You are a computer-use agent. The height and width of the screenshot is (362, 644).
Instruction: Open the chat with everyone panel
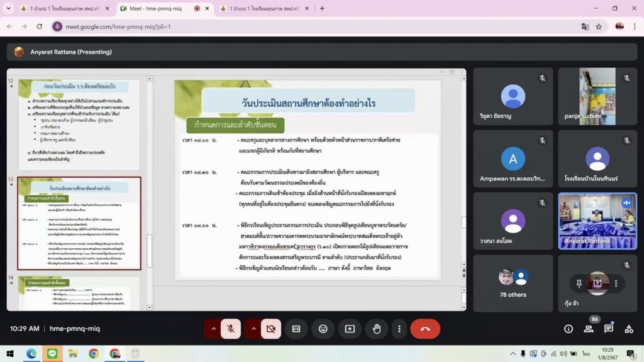tap(608, 329)
